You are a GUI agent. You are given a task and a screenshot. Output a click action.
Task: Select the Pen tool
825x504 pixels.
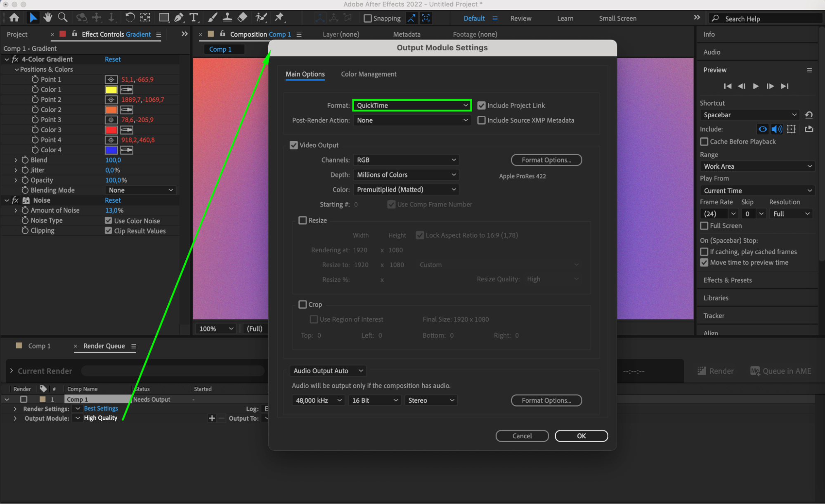[178, 17]
